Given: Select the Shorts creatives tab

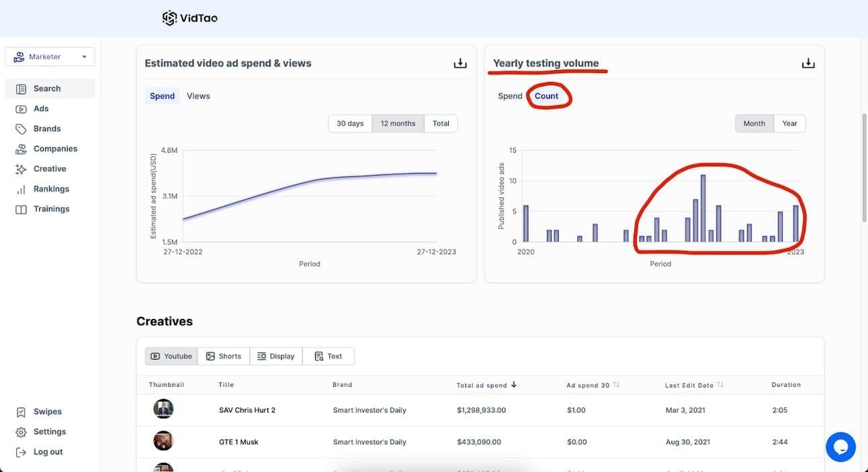Looking at the screenshot, I should pos(224,356).
